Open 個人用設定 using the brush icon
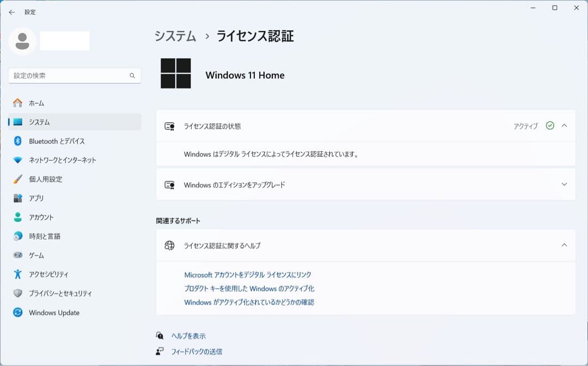This screenshot has width=588, height=366. click(18, 179)
